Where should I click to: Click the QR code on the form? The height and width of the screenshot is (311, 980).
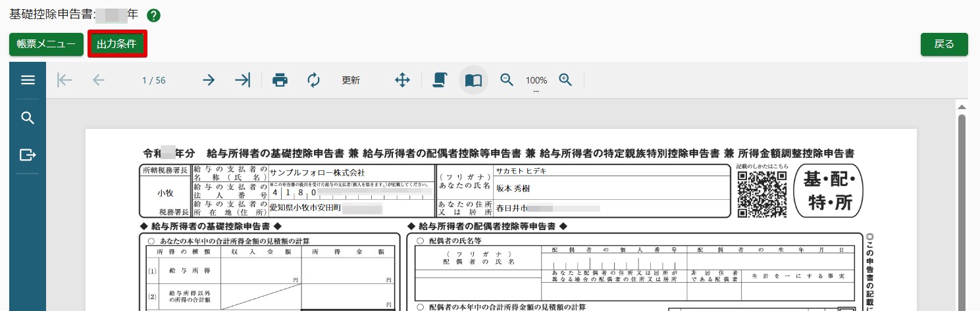(x=762, y=194)
